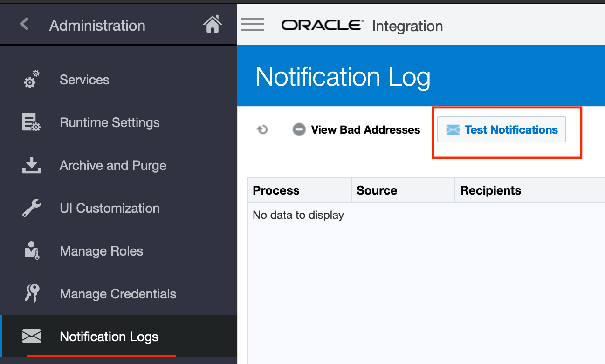Click the envelope icon in Test Notifications
Viewport: 605px width, 364px height.
[453, 130]
